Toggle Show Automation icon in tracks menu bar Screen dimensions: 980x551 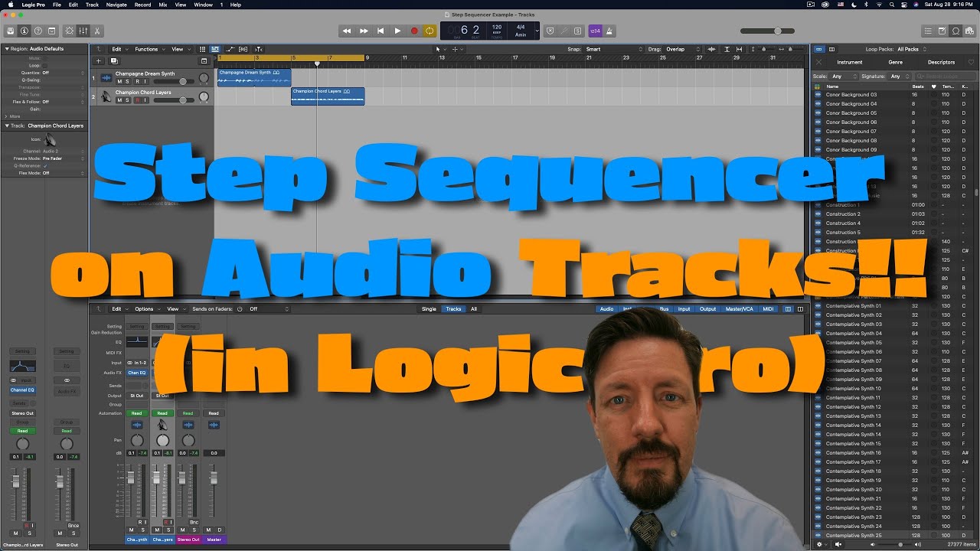pos(230,49)
